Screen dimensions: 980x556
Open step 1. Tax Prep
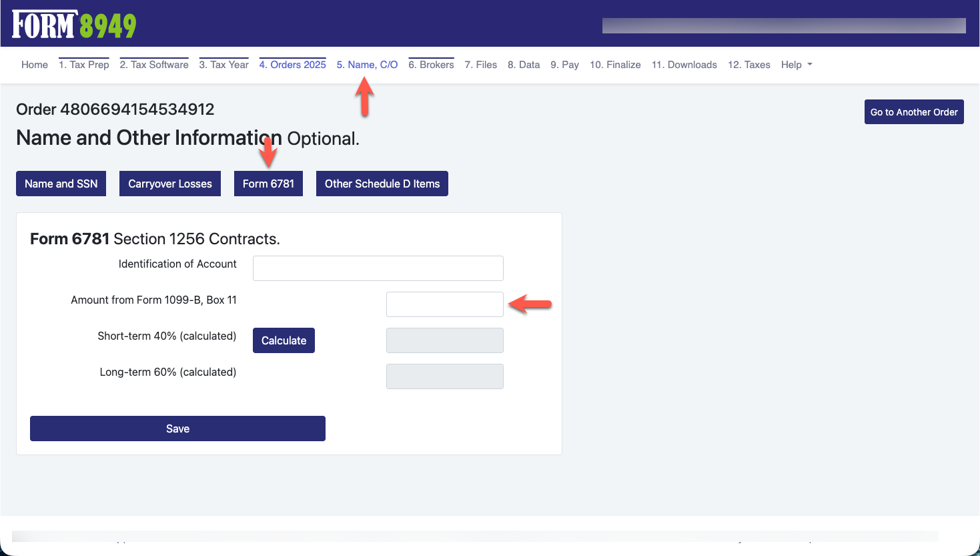tap(84, 65)
